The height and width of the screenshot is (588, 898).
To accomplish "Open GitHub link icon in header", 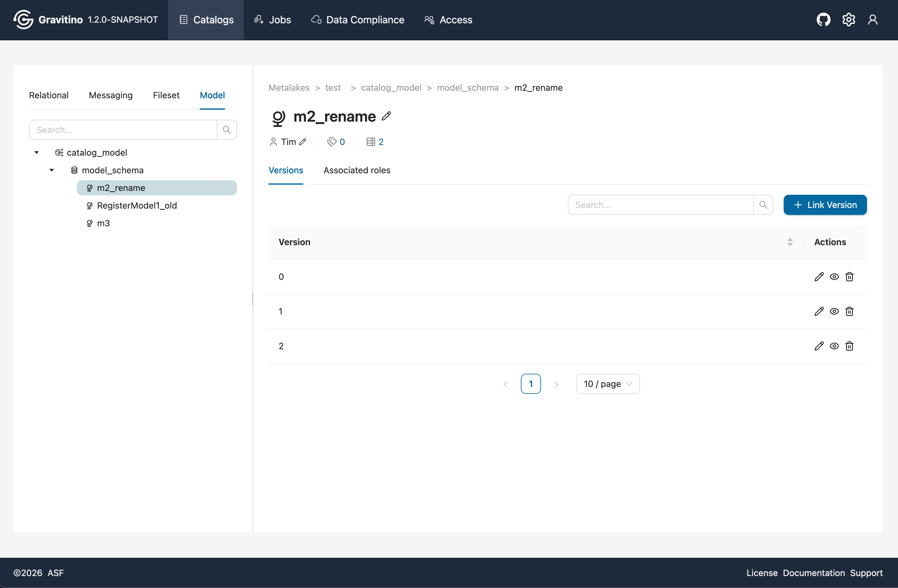I will (x=823, y=20).
